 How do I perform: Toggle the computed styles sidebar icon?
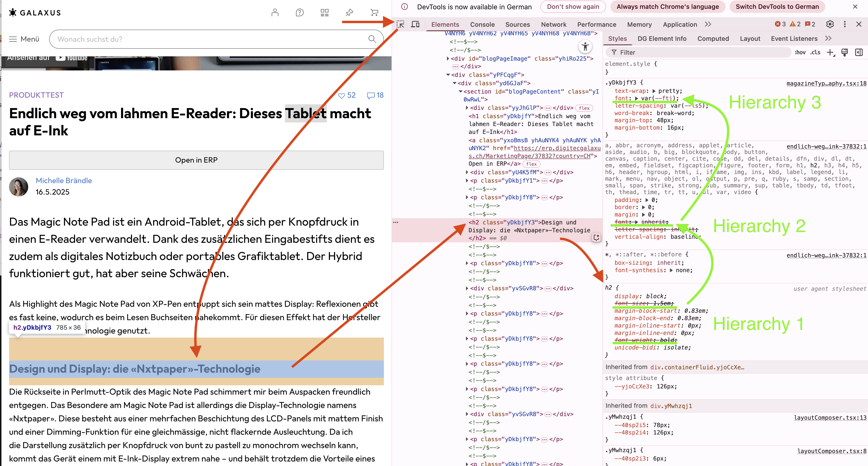858,52
